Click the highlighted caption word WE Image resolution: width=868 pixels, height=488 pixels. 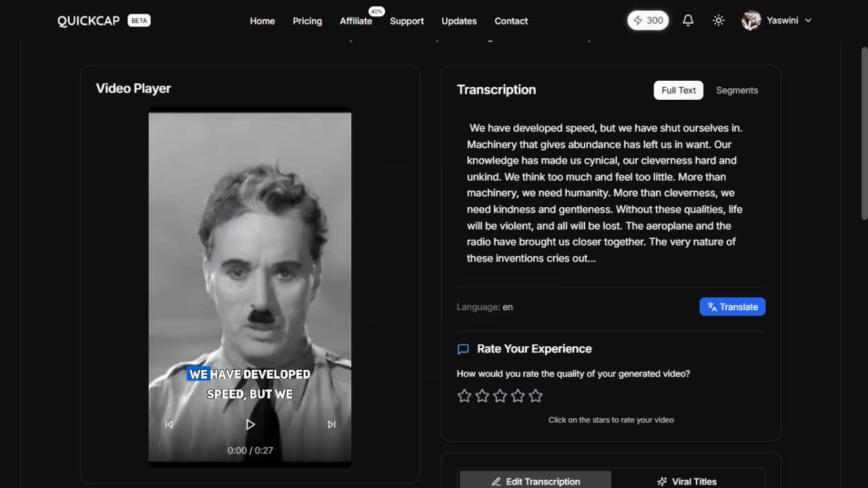click(x=199, y=374)
